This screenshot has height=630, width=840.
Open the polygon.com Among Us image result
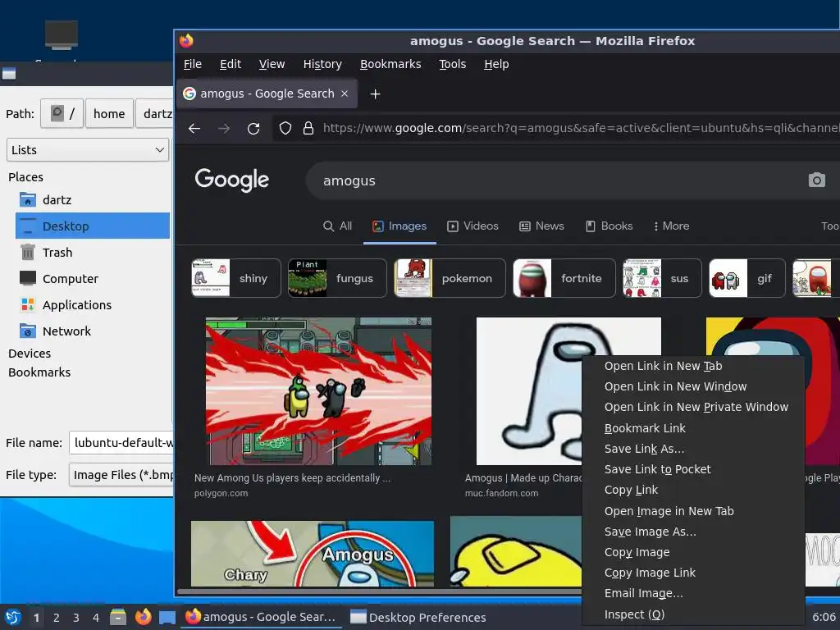point(319,391)
